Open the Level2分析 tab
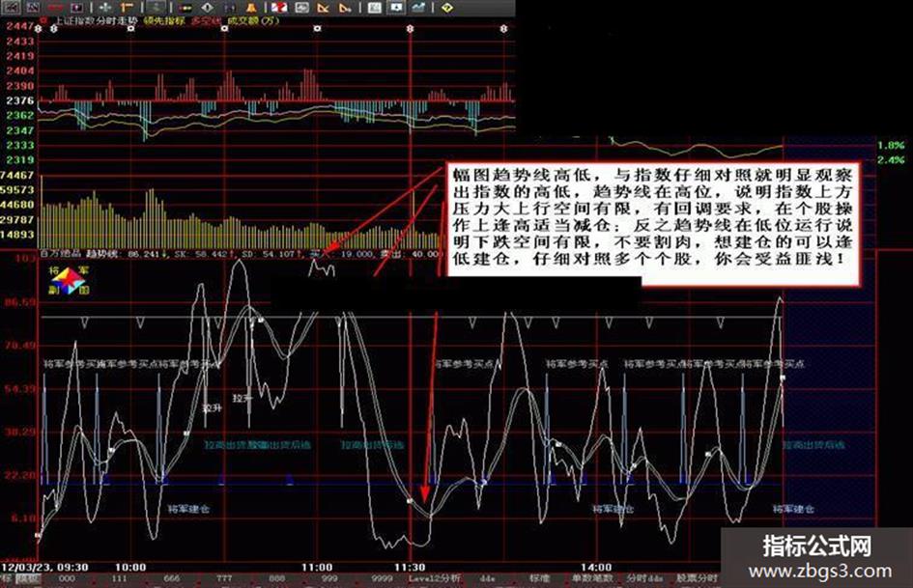Image resolution: width=913 pixels, height=588 pixels. (435, 578)
